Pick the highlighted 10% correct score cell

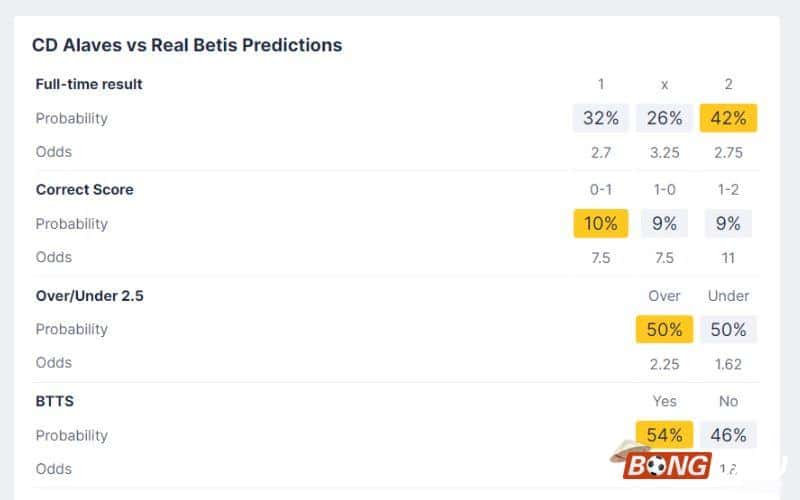(601, 224)
